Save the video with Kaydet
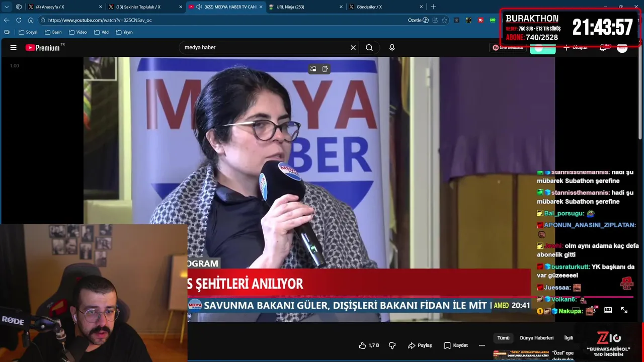Viewport: 644px width, 362px height. point(456,345)
